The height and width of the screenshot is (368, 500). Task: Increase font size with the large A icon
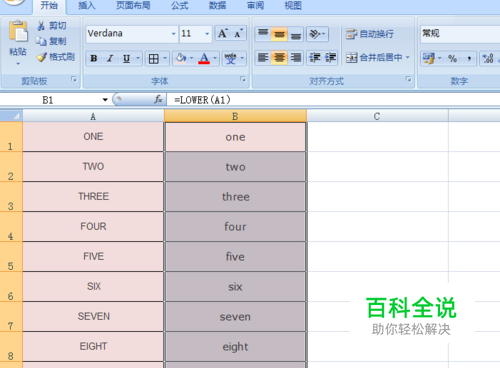point(222,33)
